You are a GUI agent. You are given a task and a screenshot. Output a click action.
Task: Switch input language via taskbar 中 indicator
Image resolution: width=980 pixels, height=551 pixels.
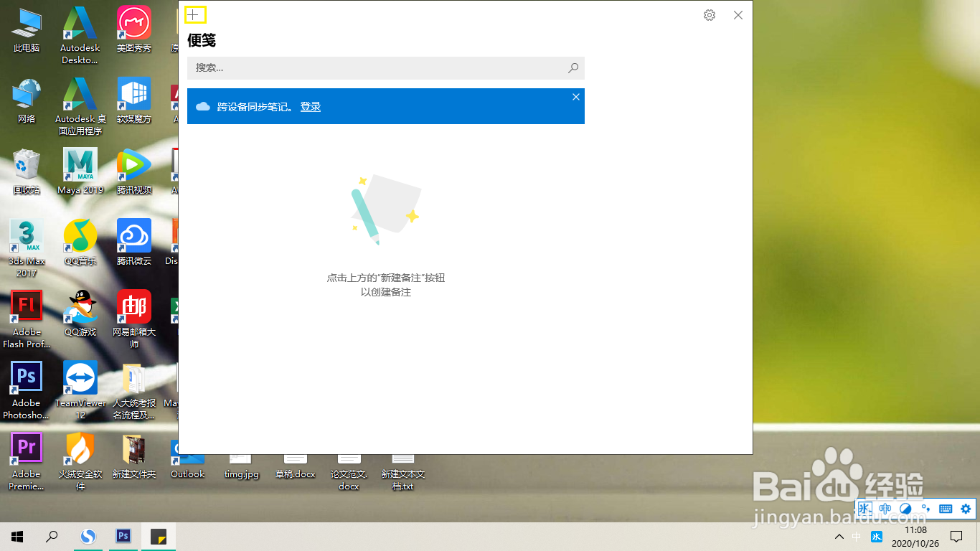click(857, 536)
